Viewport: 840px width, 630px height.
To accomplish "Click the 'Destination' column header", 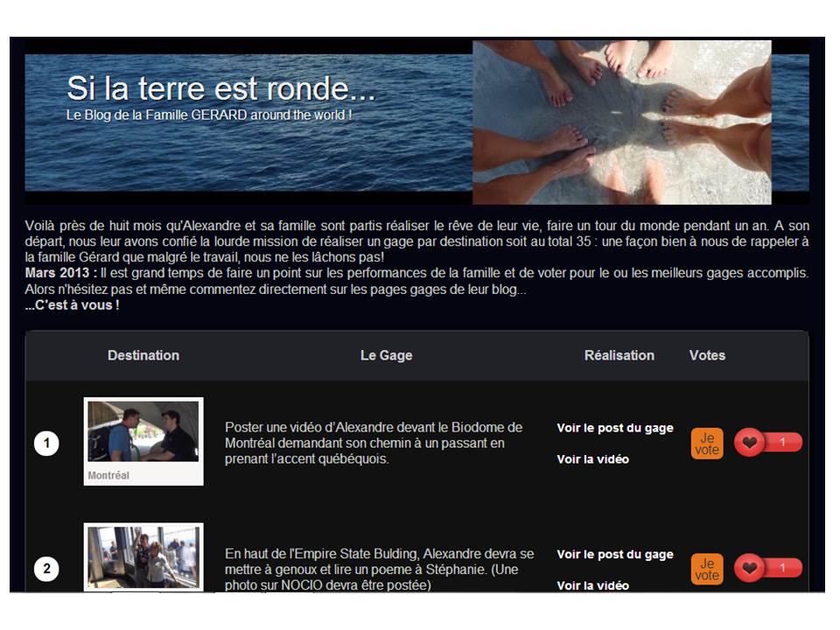I will 143,355.
